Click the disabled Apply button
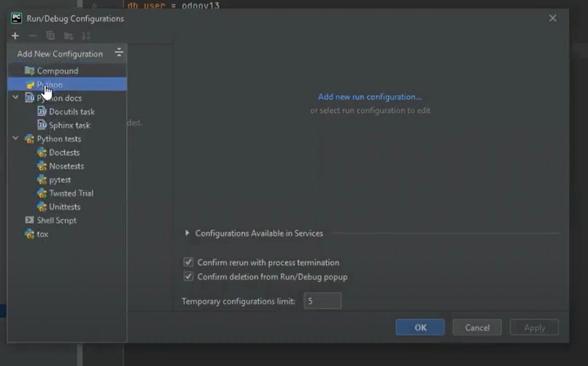This screenshot has height=366, width=588. [x=534, y=328]
